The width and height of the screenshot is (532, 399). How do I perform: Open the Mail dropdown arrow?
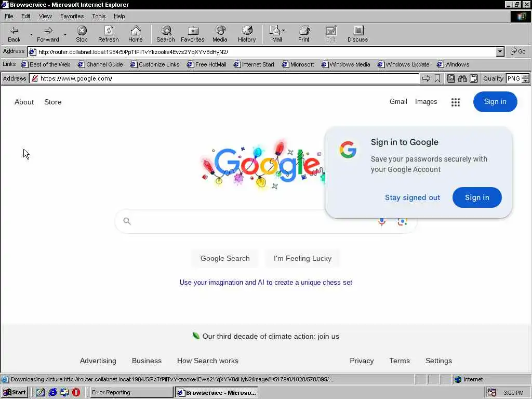[x=283, y=31]
